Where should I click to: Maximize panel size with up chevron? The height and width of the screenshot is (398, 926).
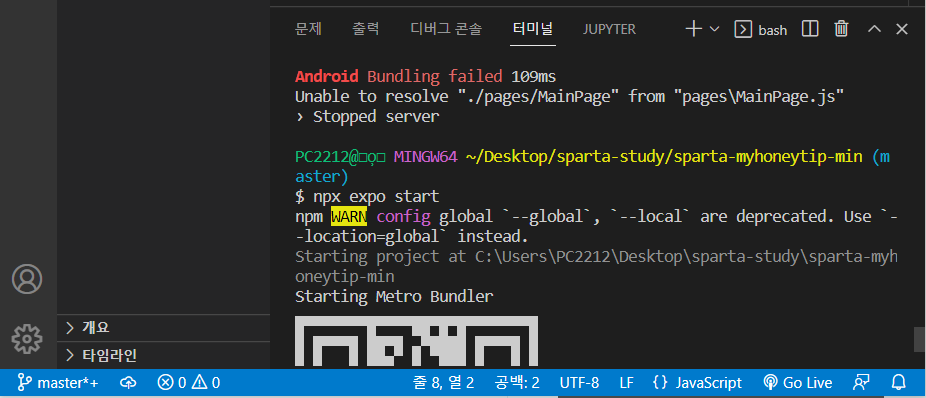pos(874,29)
